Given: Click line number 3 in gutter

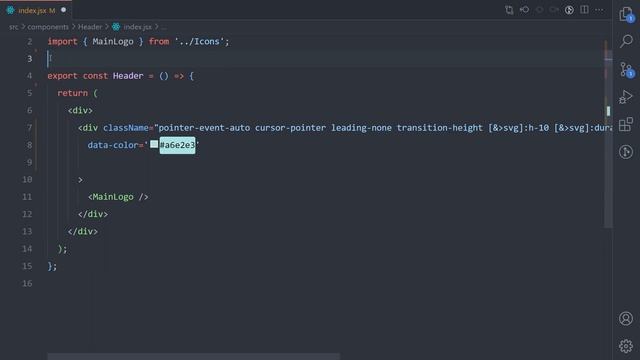Looking at the screenshot, I should pyautogui.click(x=29, y=59).
